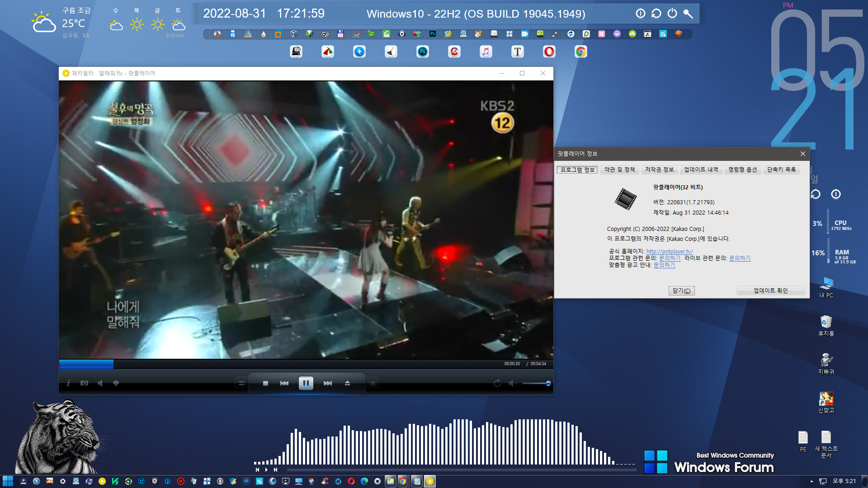Screen dimensions: 868x488
Task: Click the KBS2 video frame in PotPlayer
Action: (306, 220)
